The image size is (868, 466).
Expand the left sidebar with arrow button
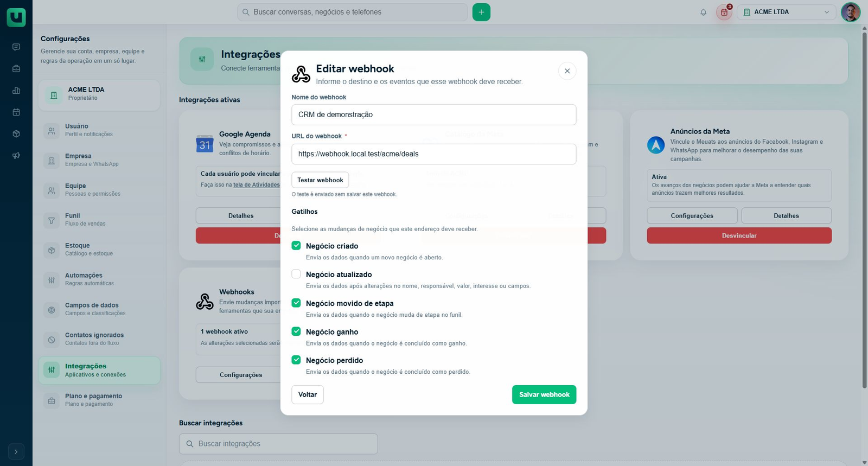pyautogui.click(x=16, y=451)
